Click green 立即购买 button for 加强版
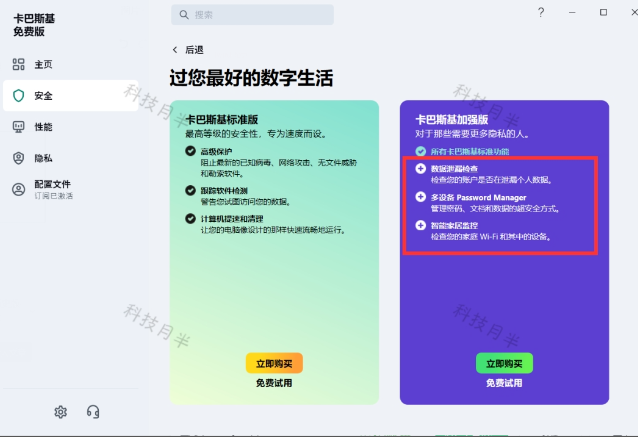The width and height of the screenshot is (638, 448). 504,363
